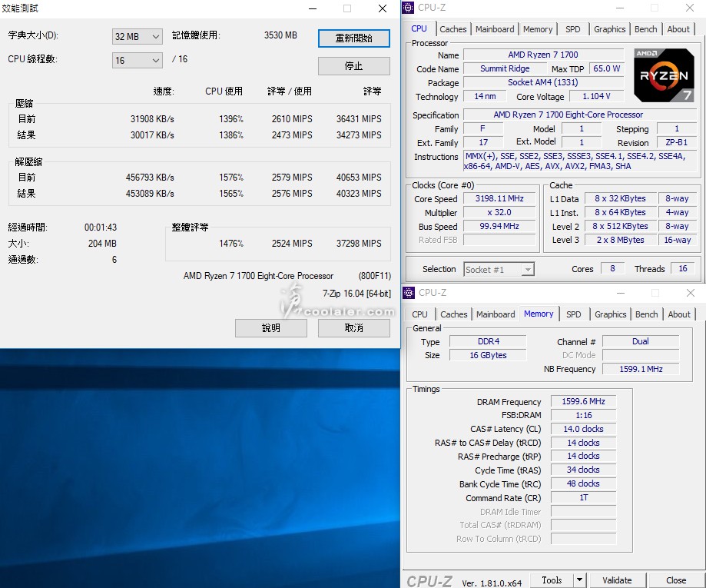Switch to Graphics tab in upper CPU-Z window
Image resolution: width=706 pixels, height=588 pixels.
pyautogui.click(x=610, y=29)
